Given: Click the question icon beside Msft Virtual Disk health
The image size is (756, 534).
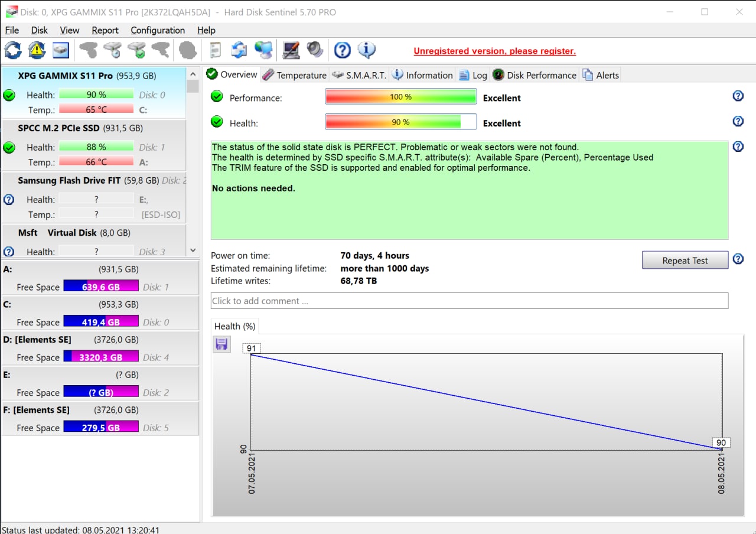Looking at the screenshot, I should (x=9, y=252).
